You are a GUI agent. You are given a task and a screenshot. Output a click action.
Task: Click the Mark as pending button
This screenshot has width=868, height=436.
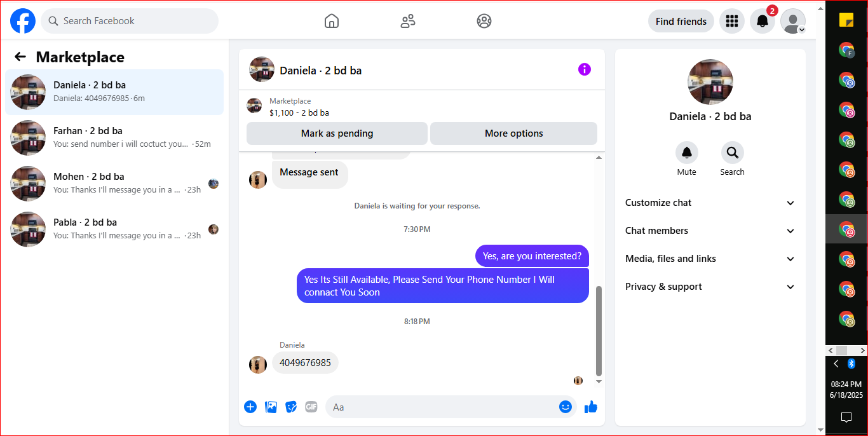coord(337,133)
